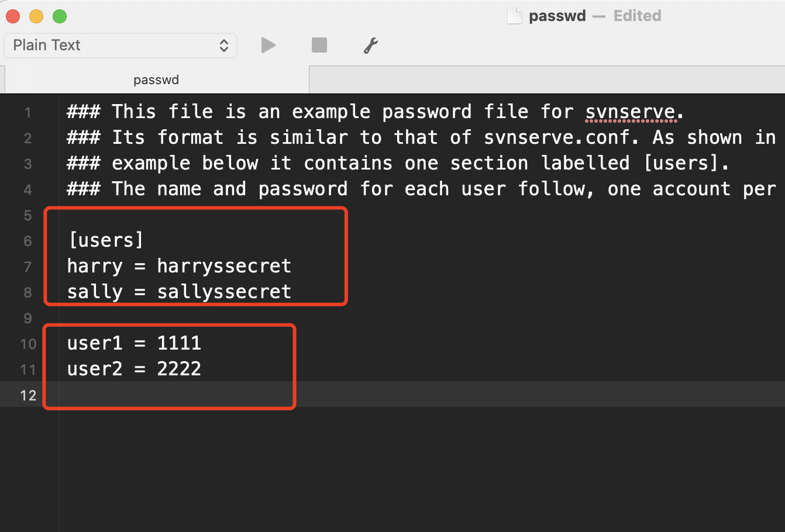Click the user2 username text
Screen dimensions: 785x532
coord(95,369)
